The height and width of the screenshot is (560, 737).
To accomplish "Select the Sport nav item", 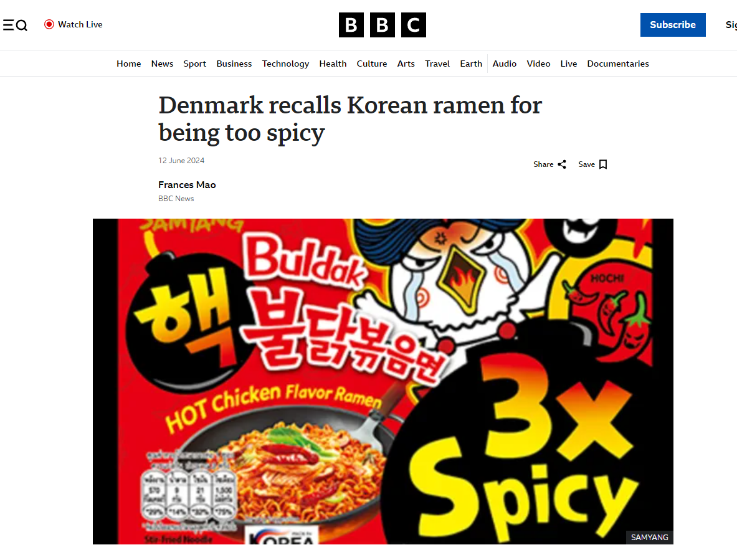I will 194,64.
